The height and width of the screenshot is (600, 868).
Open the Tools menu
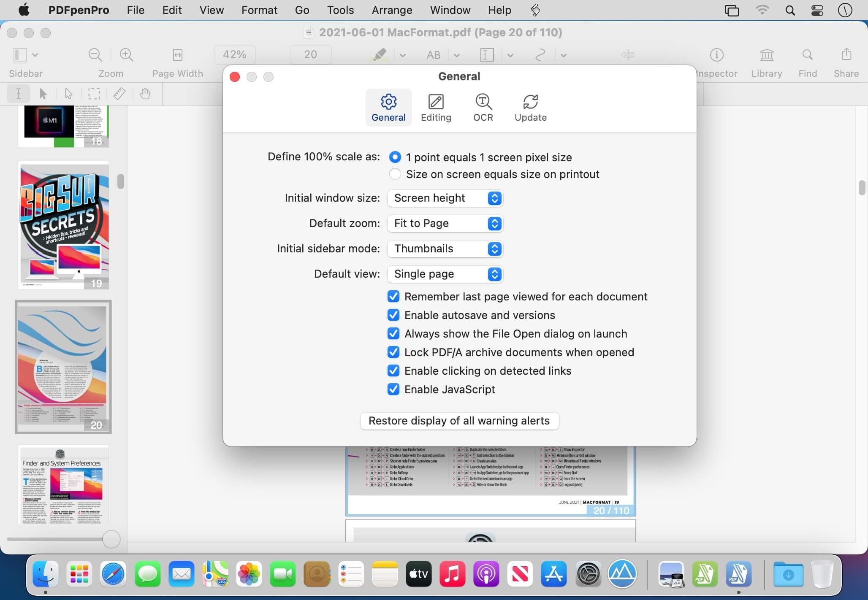pos(340,10)
